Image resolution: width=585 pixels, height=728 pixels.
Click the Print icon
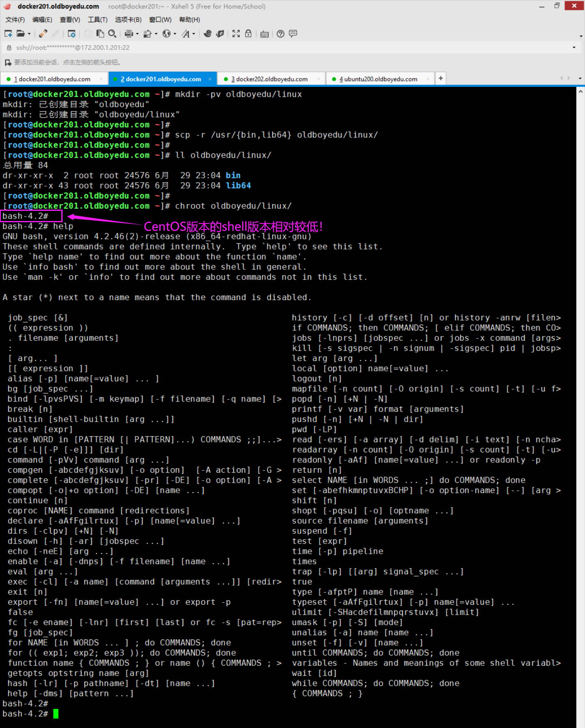click(x=129, y=34)
